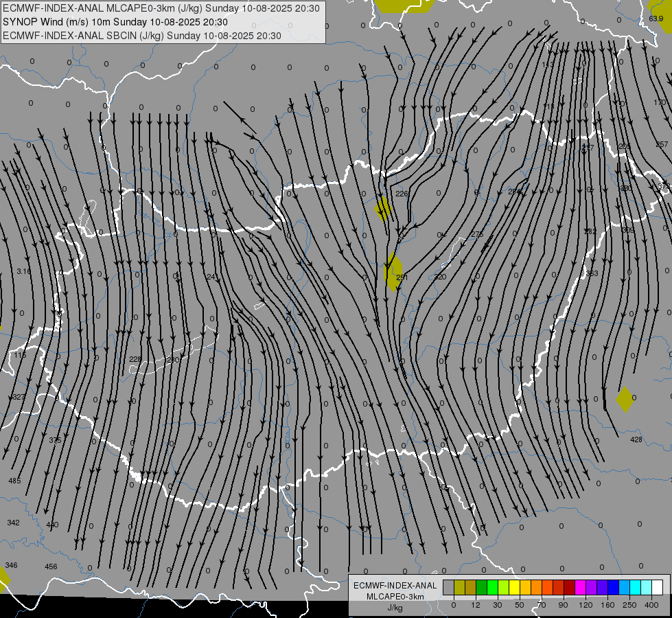Click the legend tick label '70'
Image resolution: width=672 pixels, height=618 pixels.
(542, 605)
